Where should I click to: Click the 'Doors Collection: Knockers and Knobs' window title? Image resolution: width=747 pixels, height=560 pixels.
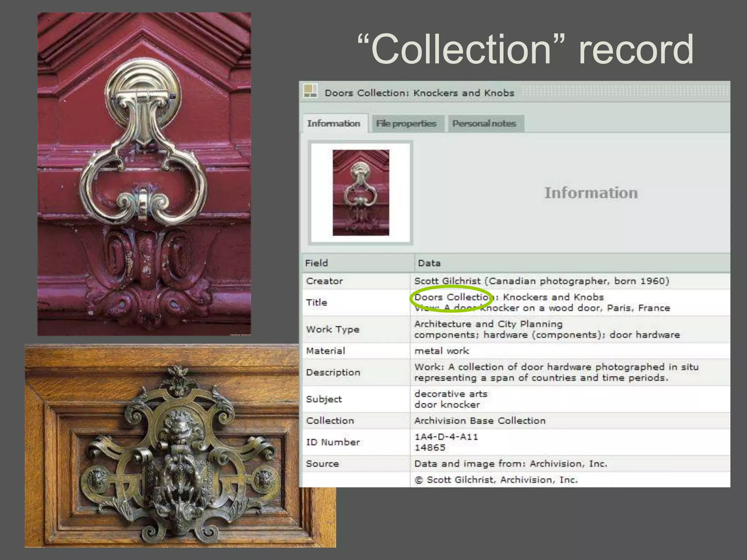[419, 93]
